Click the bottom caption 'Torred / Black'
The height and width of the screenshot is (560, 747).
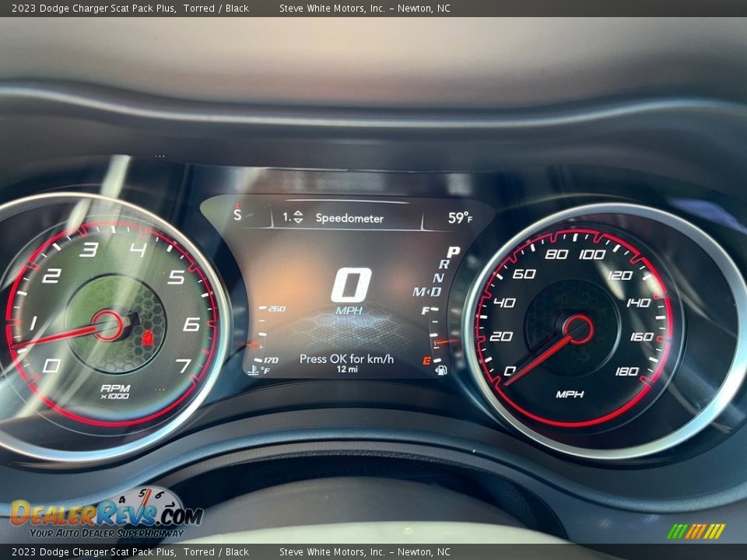pyautogui.click(x=216, y=552)
